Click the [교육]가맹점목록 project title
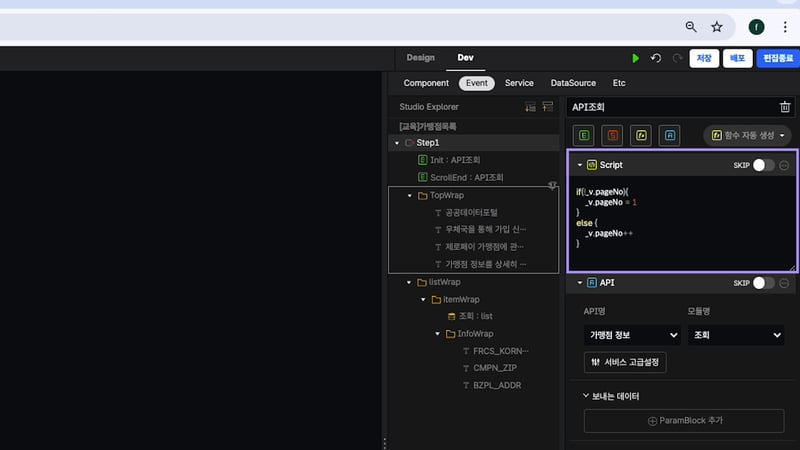This screenshot has height=450, width=800. 428,127
